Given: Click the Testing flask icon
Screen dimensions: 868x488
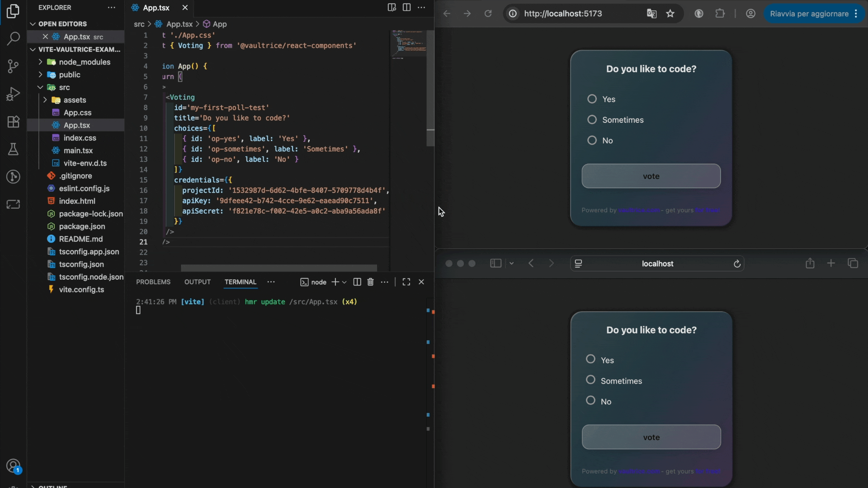Looking at the screenshot, I should coord(13,149).
